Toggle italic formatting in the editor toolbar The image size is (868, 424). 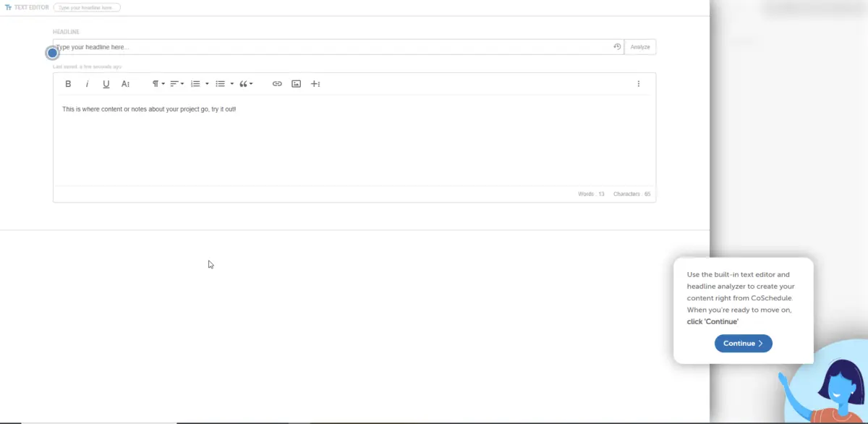pos(88,84)
